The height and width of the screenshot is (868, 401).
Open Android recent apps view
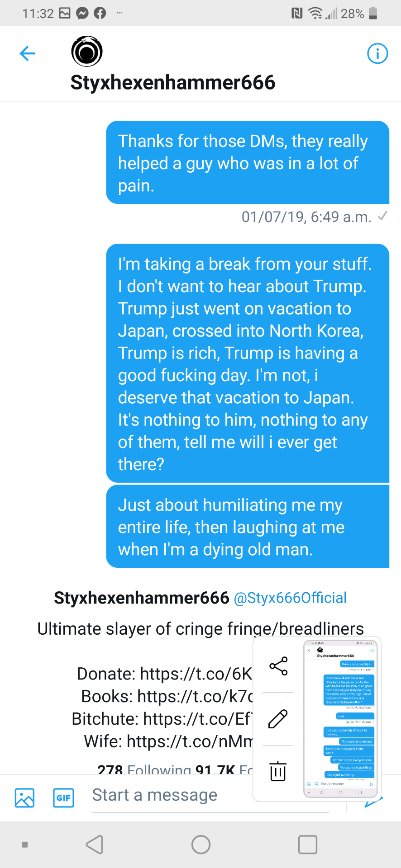click(308, 844)
